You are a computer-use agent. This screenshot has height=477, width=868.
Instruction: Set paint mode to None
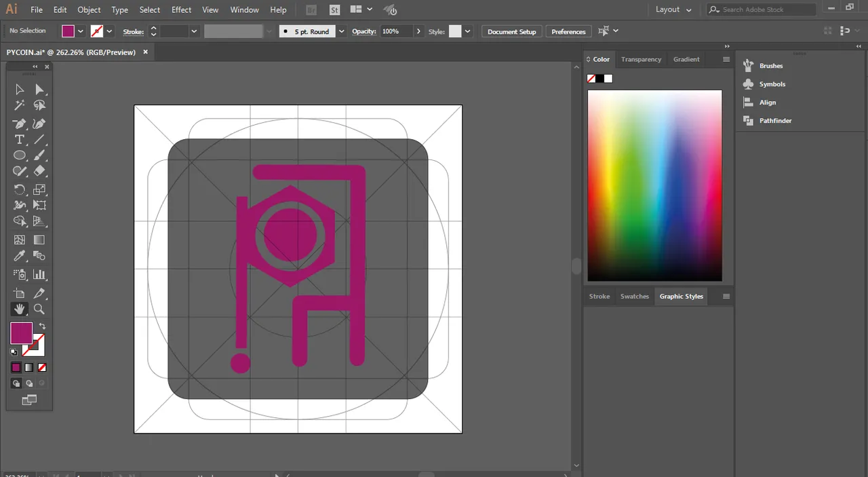(42, 367)
